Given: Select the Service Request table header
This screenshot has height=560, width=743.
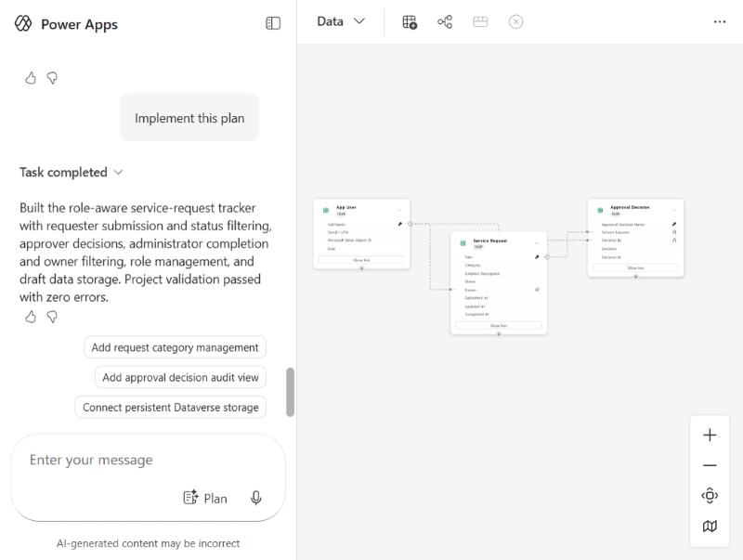Looking at the screenshot, I should click(499, 243).
